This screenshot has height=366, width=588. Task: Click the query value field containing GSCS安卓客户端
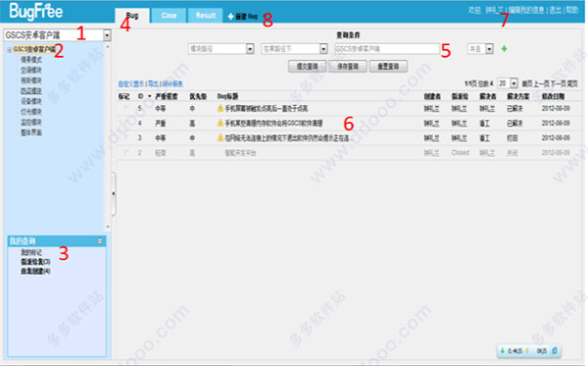[x=387, y=49]
